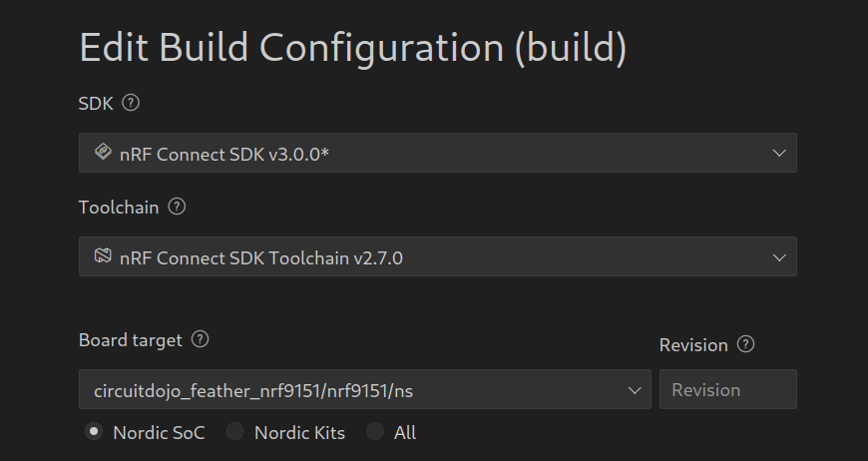Click the All filter label text

coord(405,433)
